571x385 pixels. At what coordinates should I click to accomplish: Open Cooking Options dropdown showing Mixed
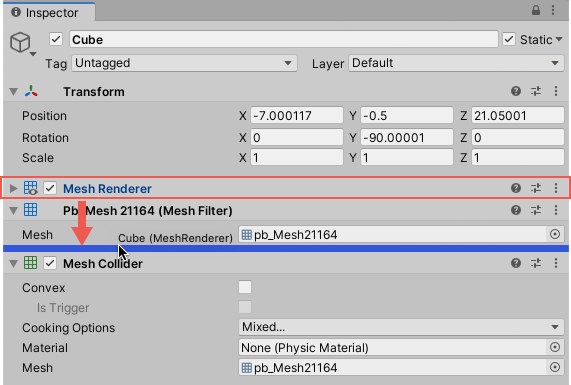tap(401, 327)
